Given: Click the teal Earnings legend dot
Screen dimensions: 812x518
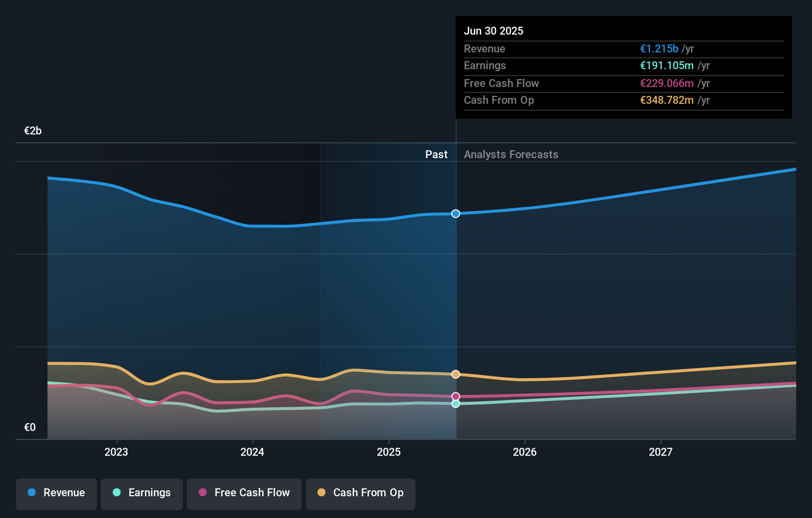Looking at the screenshot, I should [x=117, y=492].
